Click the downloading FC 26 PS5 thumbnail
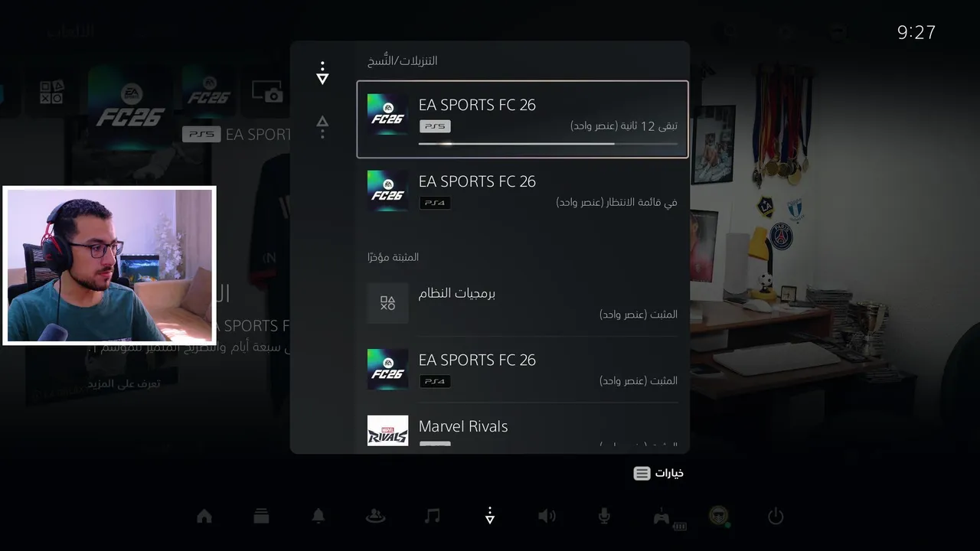 (x=387, y=115)
